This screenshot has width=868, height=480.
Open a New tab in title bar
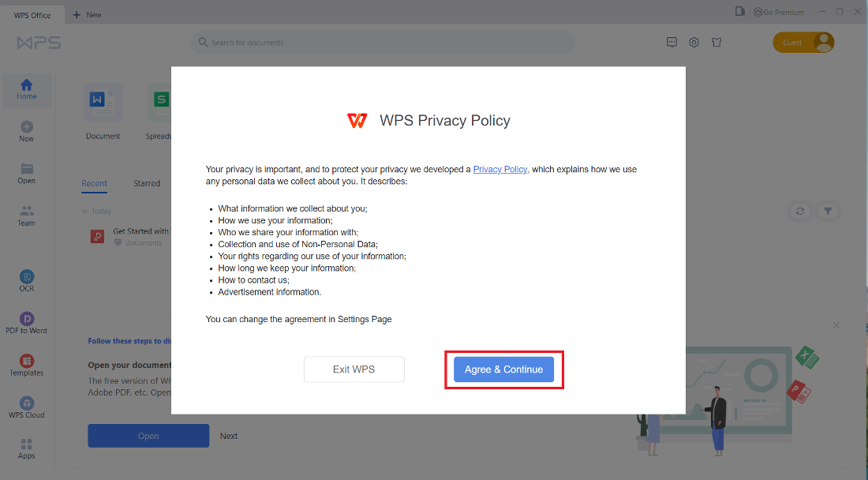click(88, 14)
